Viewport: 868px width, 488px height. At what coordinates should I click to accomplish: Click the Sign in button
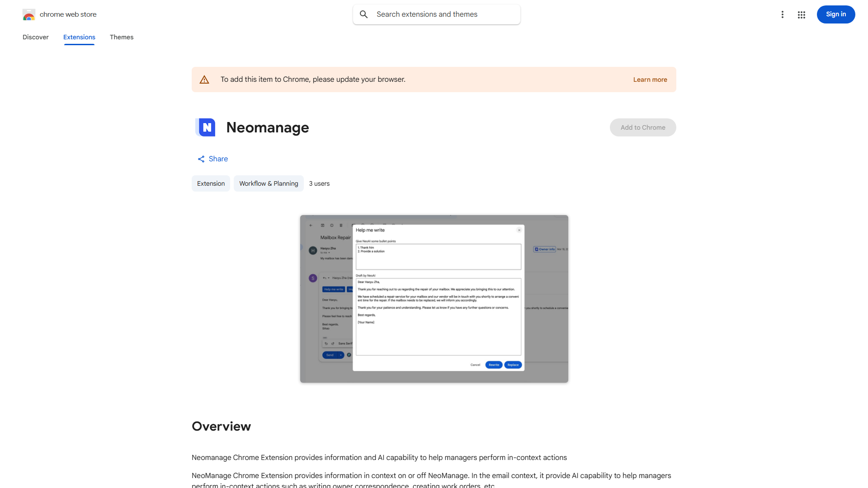pos(835,14)
